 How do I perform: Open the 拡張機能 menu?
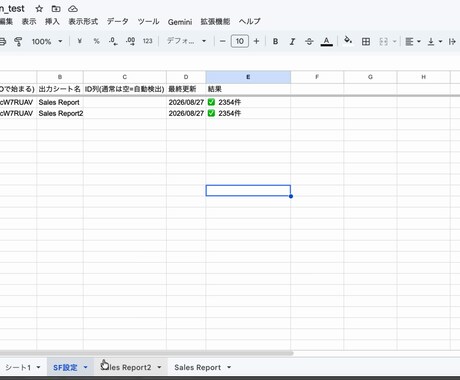pos(215,22)
